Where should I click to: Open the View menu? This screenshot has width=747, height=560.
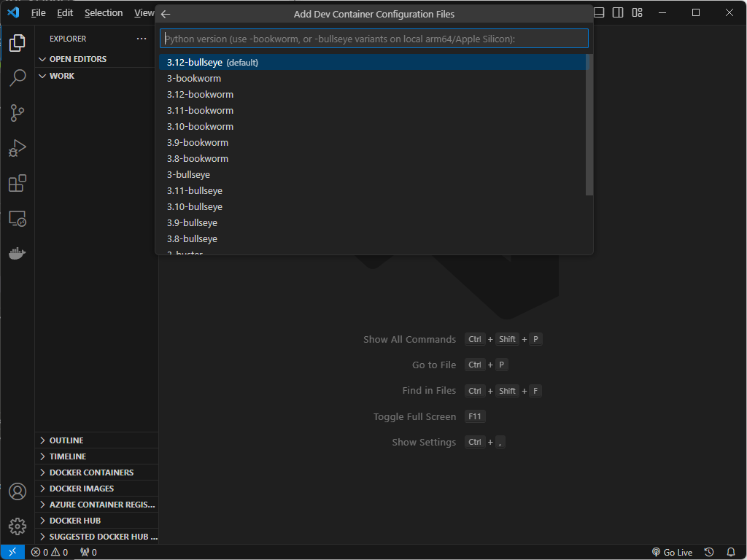pos(144,13)
